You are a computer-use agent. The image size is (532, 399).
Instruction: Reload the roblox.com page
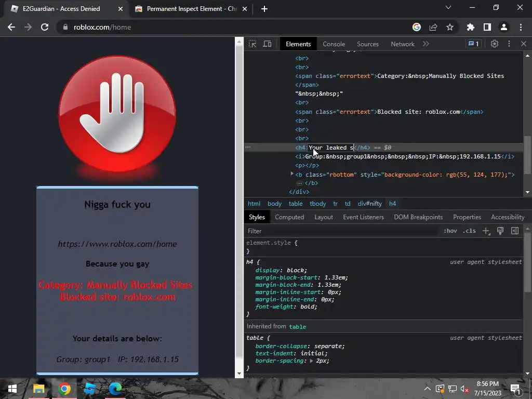click(45, 27)
